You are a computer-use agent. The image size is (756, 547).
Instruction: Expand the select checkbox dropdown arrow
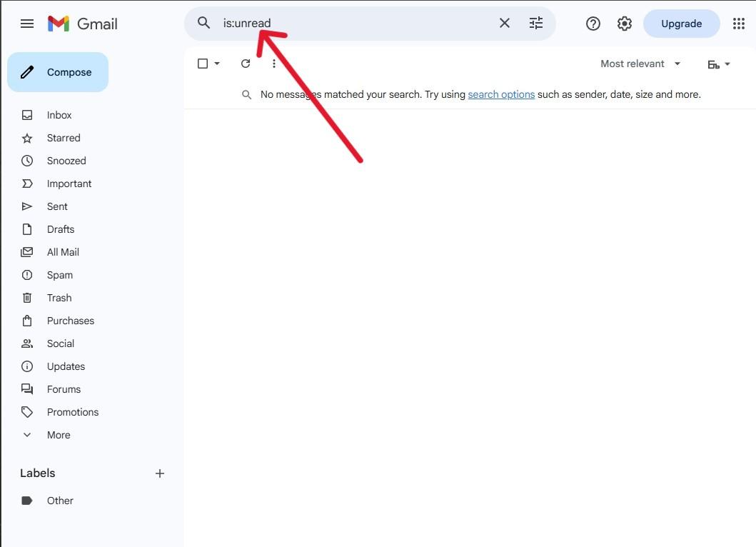[217, 64]
